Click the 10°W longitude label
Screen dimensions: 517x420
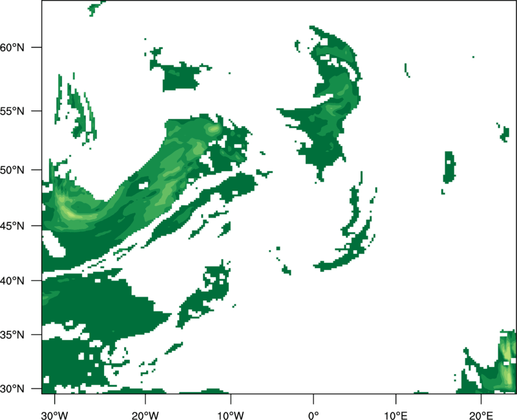231,415
